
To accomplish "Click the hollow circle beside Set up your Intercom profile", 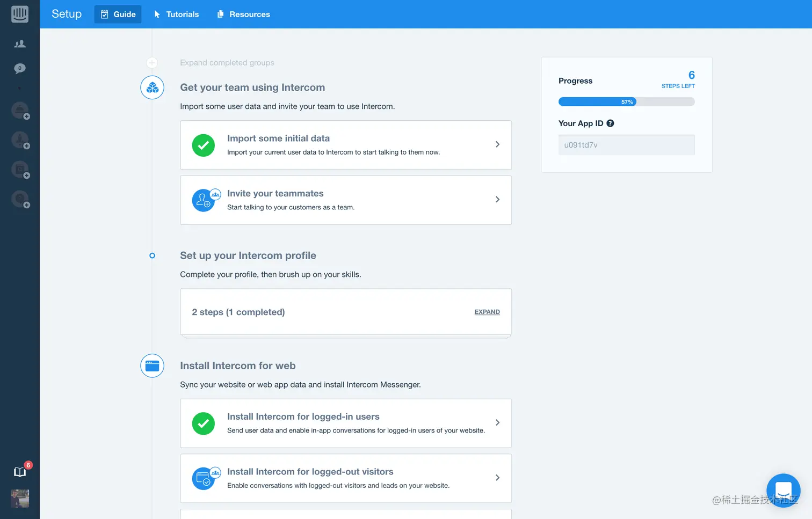I will (152, 256).
